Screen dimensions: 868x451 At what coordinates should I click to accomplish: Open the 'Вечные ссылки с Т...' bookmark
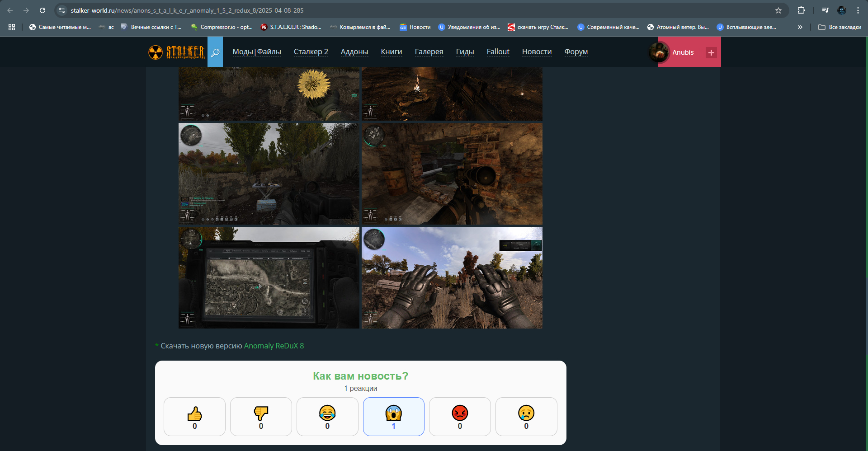[x=151, y=27]
